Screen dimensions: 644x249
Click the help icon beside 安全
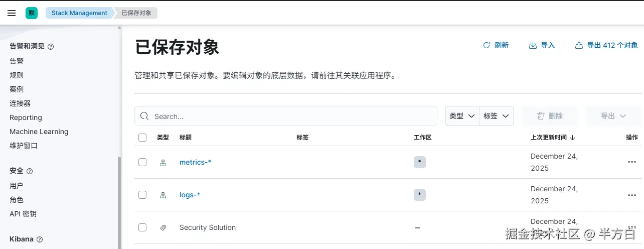tap(30, 171)
